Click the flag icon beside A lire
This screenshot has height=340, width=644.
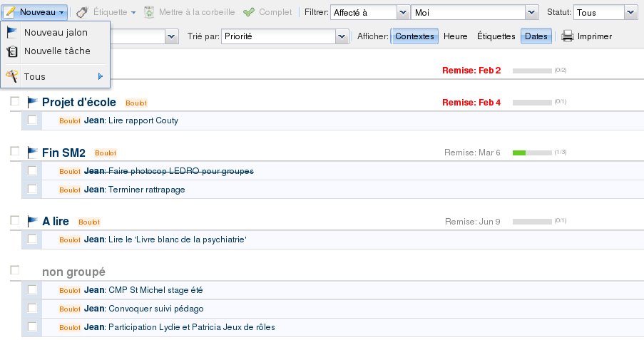coord(32,221)
